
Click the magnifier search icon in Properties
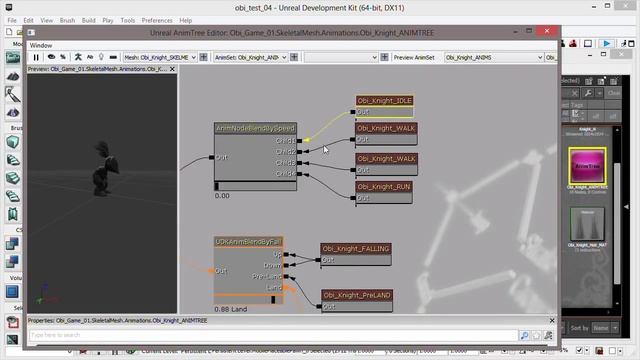coord(524,336)
